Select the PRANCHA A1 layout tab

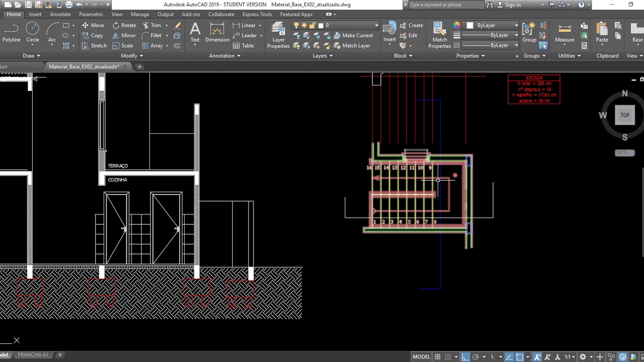(x=33, y=355)
